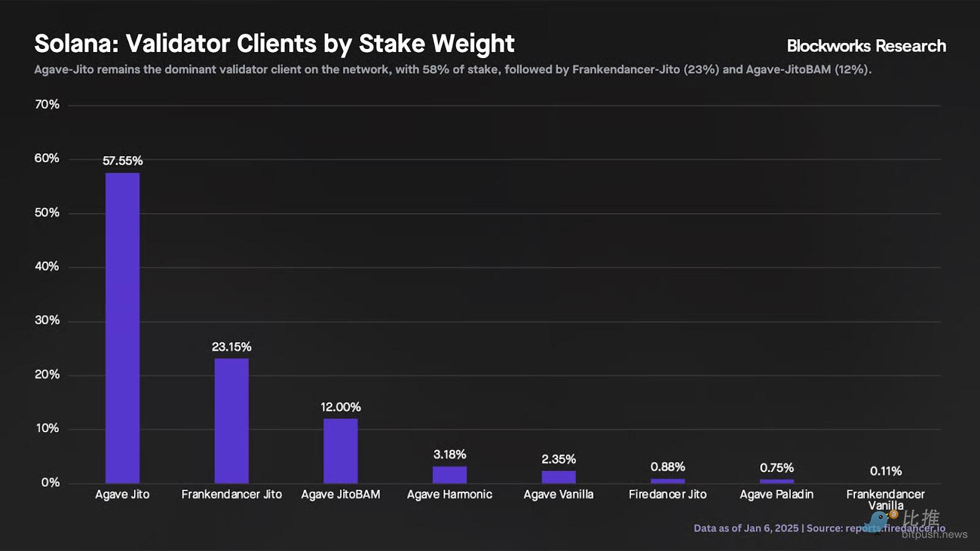Click the chart subtitle starting "Agave-Jito remains"
Screen dimensions: 980x551
(453, 70)
